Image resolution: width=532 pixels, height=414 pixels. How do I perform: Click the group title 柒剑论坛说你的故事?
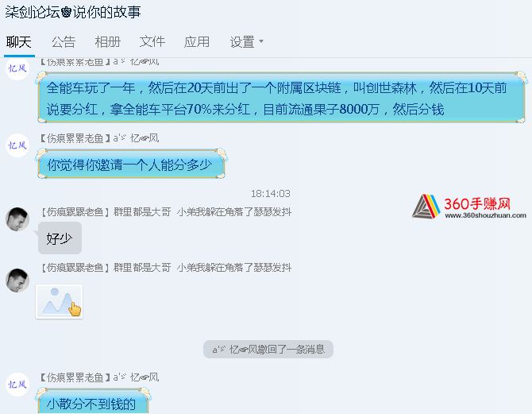point(73,12)
